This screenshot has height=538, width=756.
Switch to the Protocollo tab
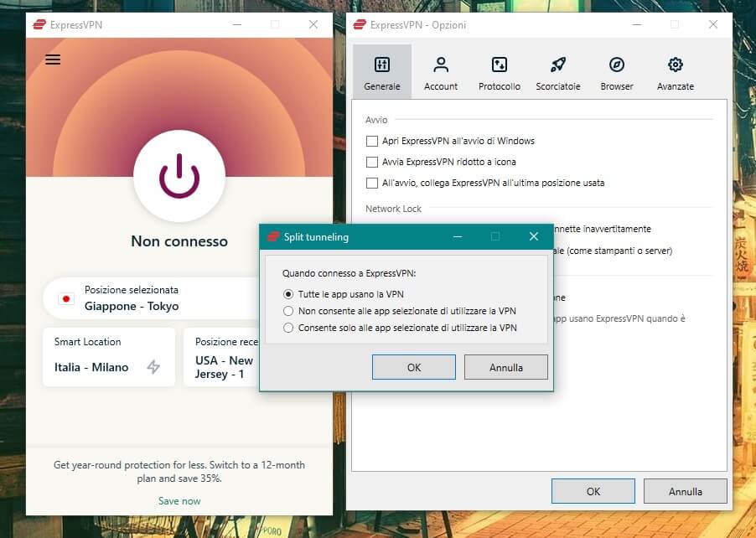(500, 72)
